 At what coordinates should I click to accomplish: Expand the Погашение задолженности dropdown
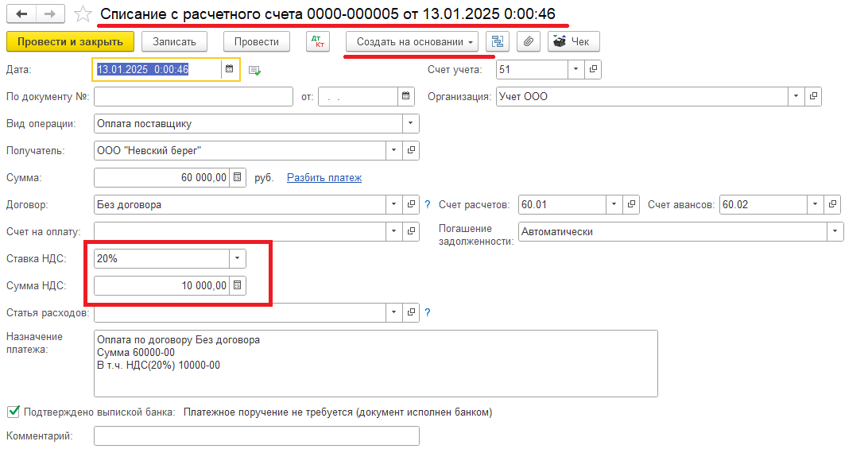[835, 232]
